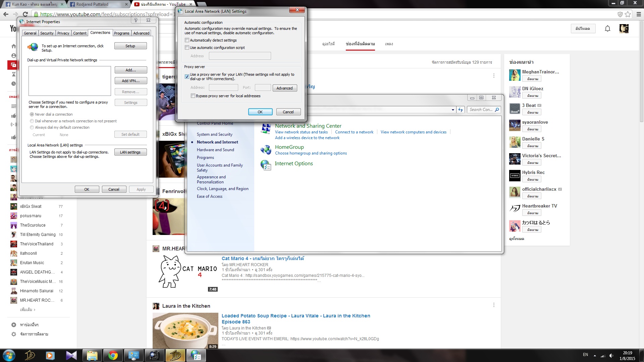644x362 pixels.
Task: Click Control Panel refresh arrows icon
Action: (461, 110)
